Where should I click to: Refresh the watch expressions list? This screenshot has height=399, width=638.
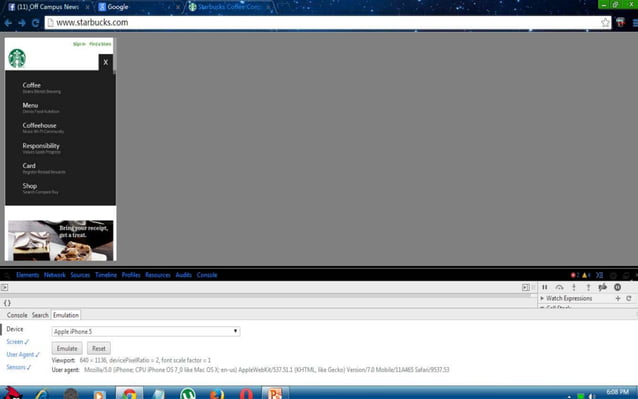[629, 299]
